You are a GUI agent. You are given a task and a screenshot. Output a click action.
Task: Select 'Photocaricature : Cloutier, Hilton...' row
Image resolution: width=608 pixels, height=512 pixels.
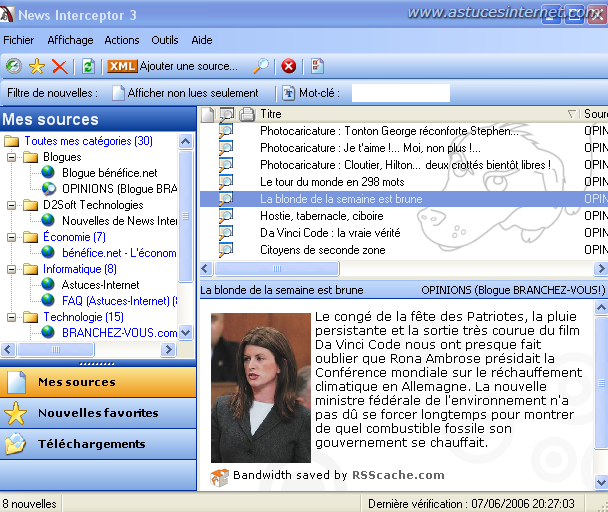coord(404,165)
